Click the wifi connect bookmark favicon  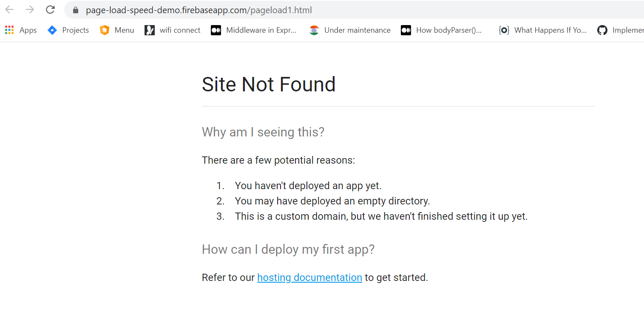pos(150,30)
